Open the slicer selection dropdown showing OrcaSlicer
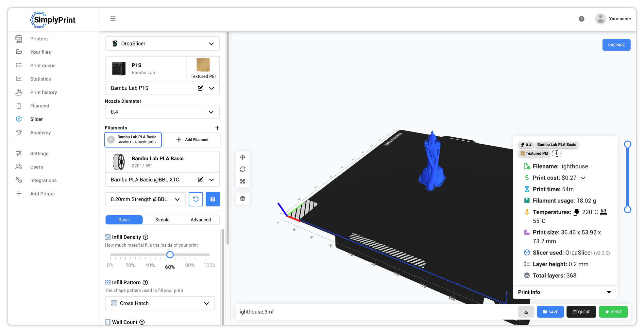 (x=162, y=44)
